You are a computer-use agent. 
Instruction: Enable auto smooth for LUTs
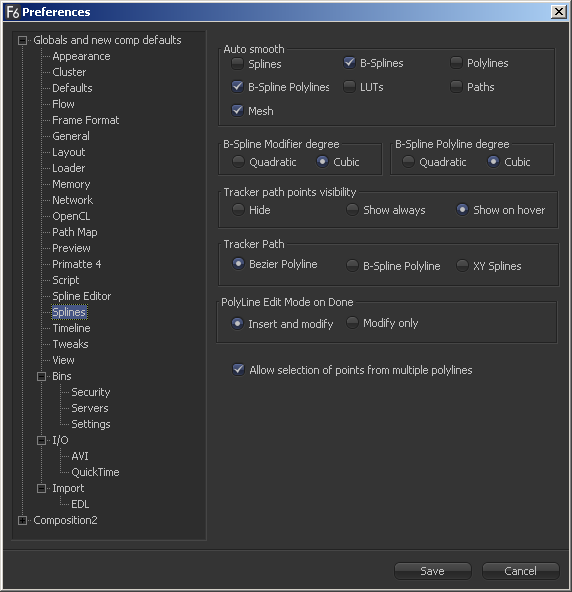349,86
